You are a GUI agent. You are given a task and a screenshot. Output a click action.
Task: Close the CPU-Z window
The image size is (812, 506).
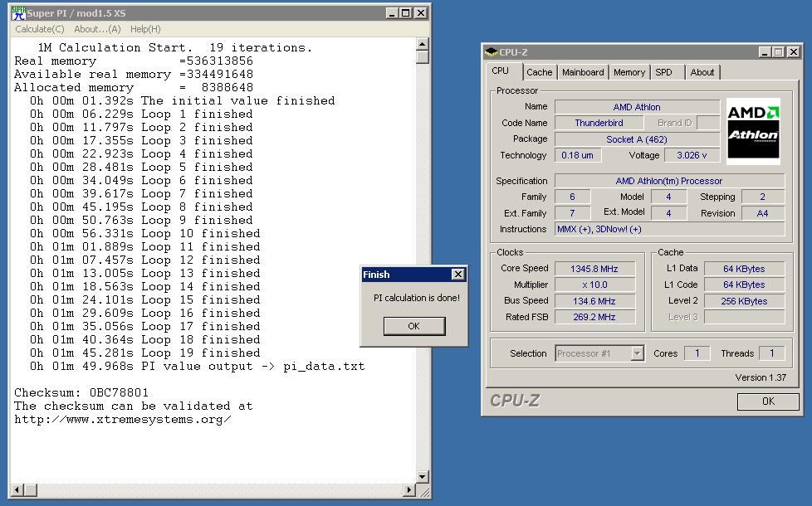[794, 51]
